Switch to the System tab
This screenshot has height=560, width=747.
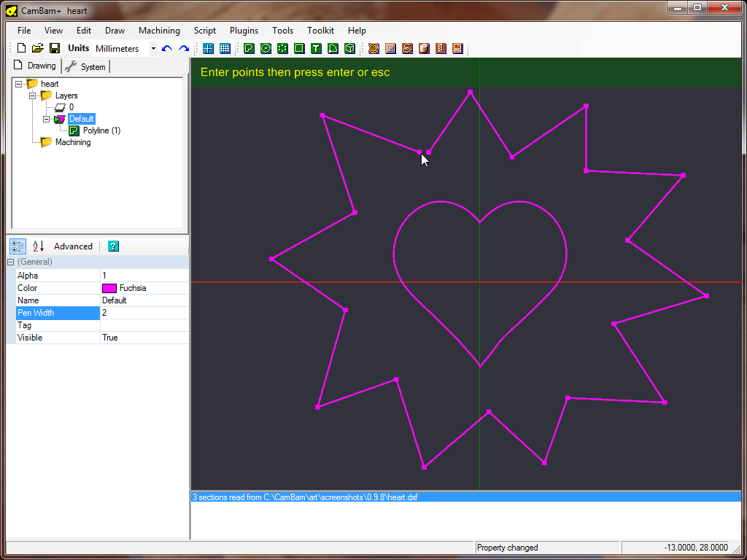(x=86, y=66)
